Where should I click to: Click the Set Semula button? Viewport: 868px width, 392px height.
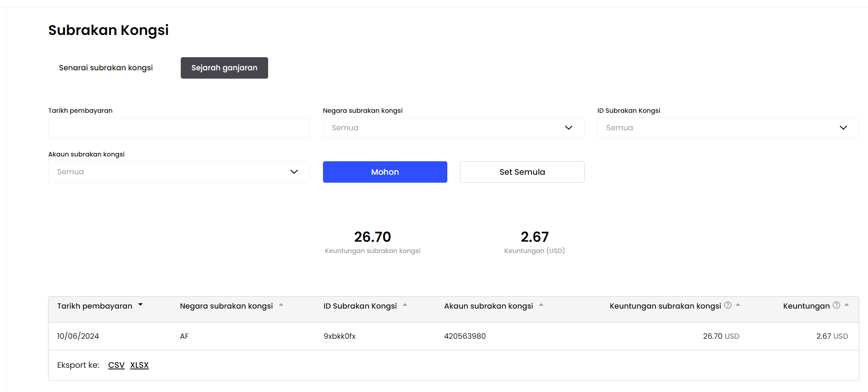[522, 172]
